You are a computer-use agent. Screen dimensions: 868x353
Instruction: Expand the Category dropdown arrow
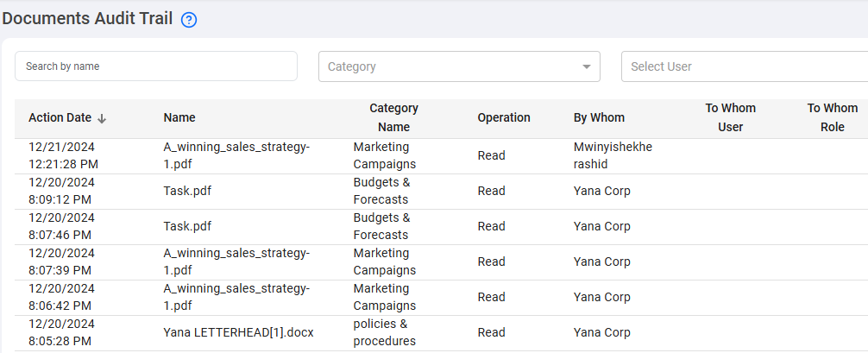pyautogui.click(x=587, y=66)
